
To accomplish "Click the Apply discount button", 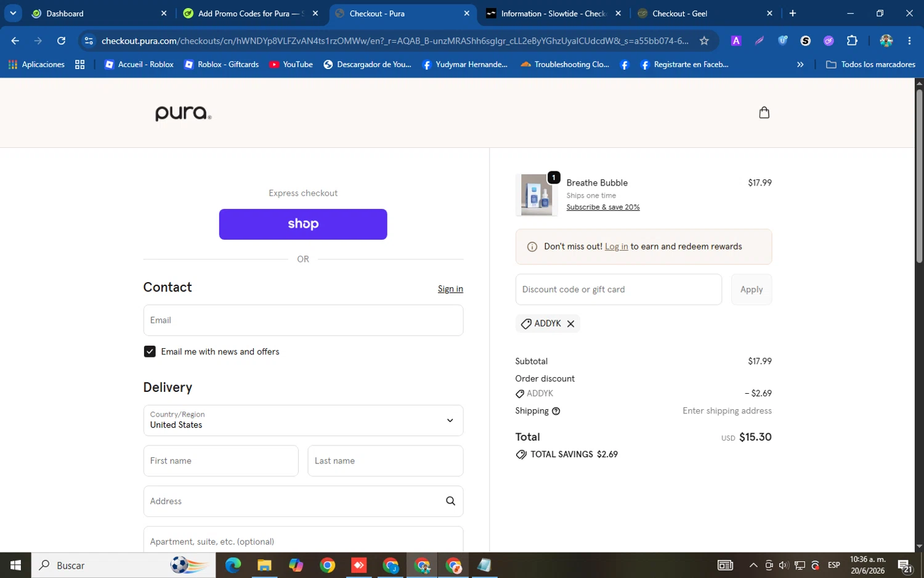I will point(751,289).
